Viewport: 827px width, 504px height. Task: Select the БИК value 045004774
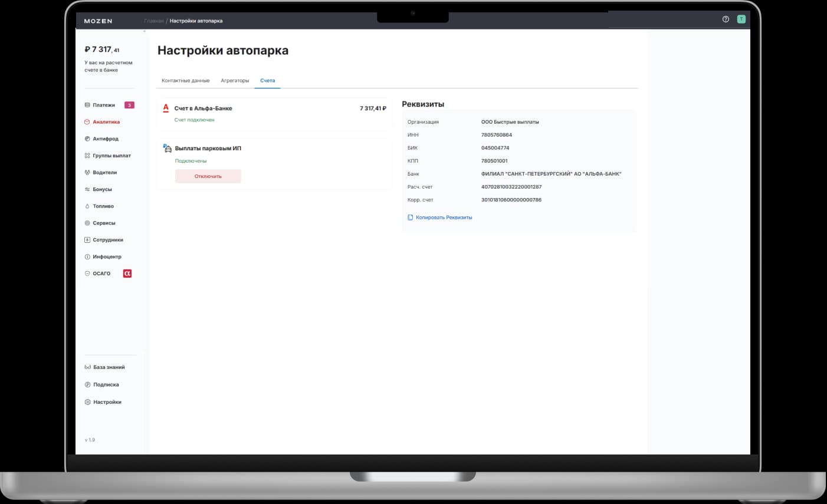495,148
